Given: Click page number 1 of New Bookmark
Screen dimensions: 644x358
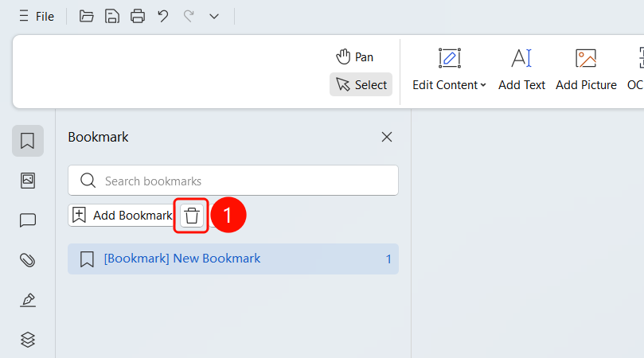Looking at the screenshot, I should [x=388, y=259].
